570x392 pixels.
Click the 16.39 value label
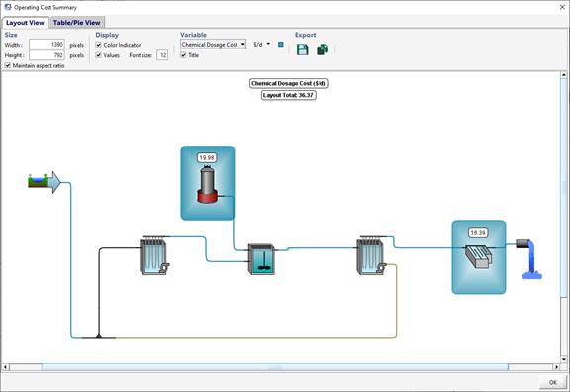point(477,232)
